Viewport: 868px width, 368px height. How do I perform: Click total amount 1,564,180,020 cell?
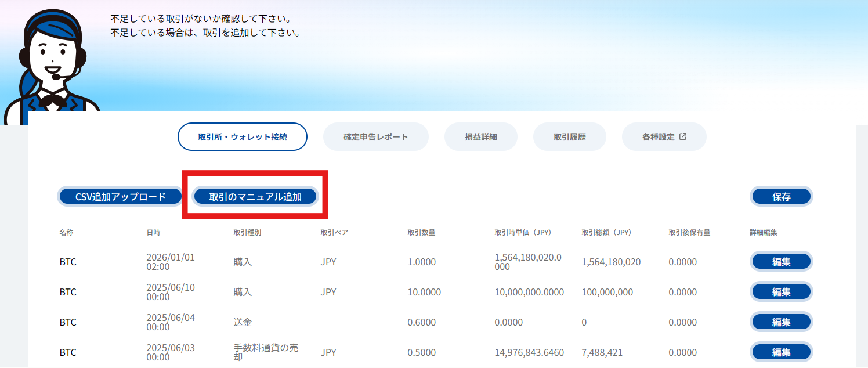coord(611,262)
